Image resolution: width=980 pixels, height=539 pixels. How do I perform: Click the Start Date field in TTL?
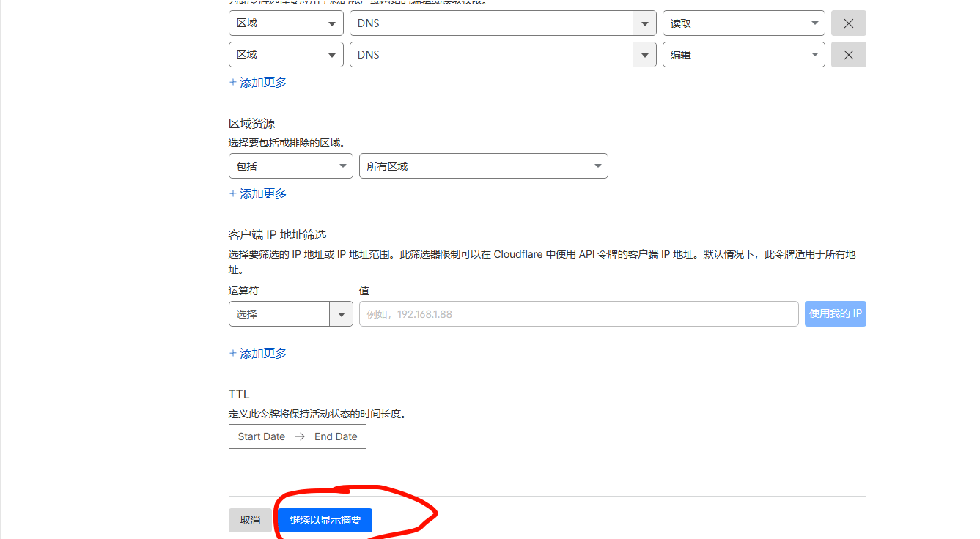261,436
